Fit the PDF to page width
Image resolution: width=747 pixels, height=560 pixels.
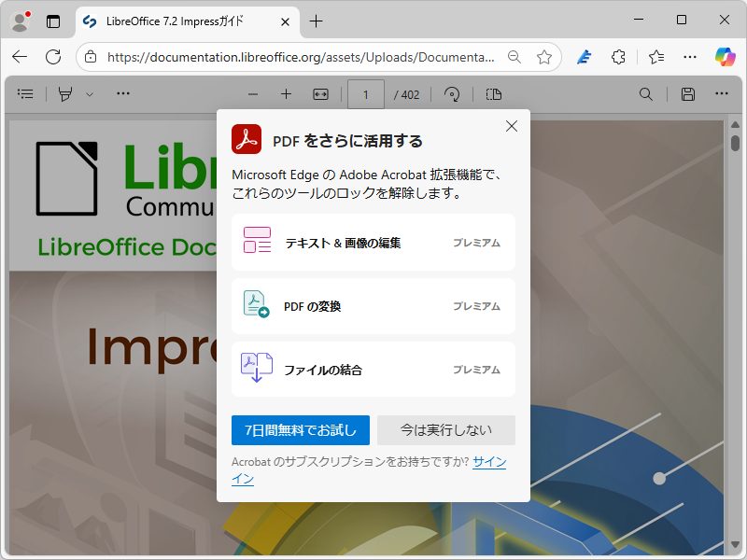tap(319, 93)
